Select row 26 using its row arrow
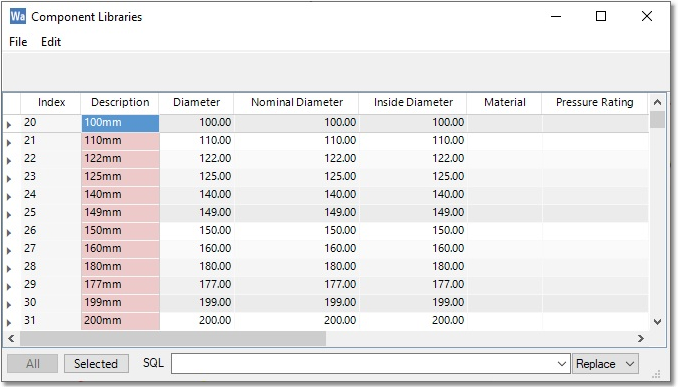 [x=10, y=233]
